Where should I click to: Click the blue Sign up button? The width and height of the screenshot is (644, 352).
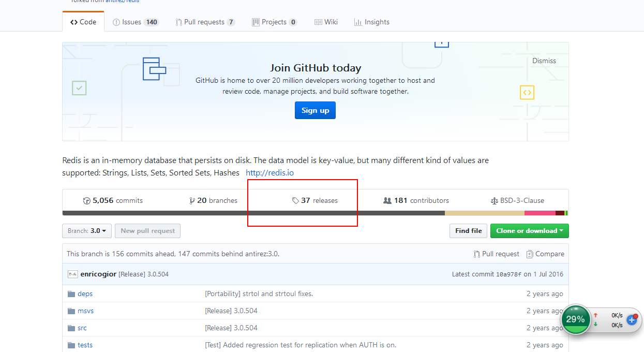point(315,110)
